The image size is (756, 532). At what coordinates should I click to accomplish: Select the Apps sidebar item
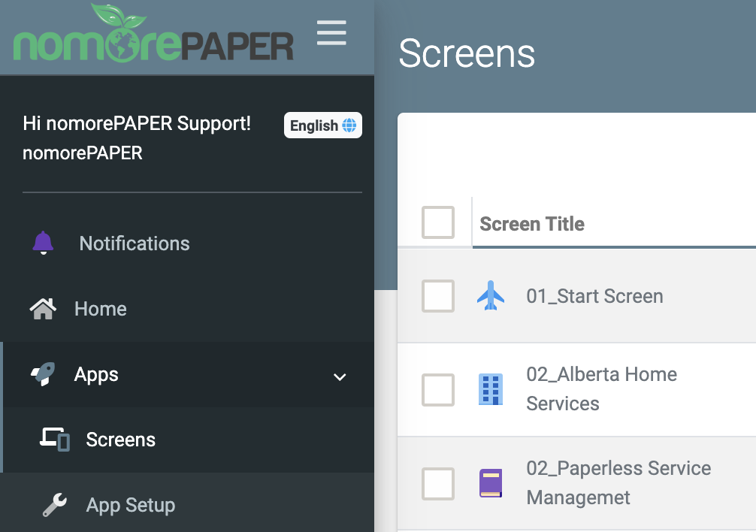tap(189, 374)
